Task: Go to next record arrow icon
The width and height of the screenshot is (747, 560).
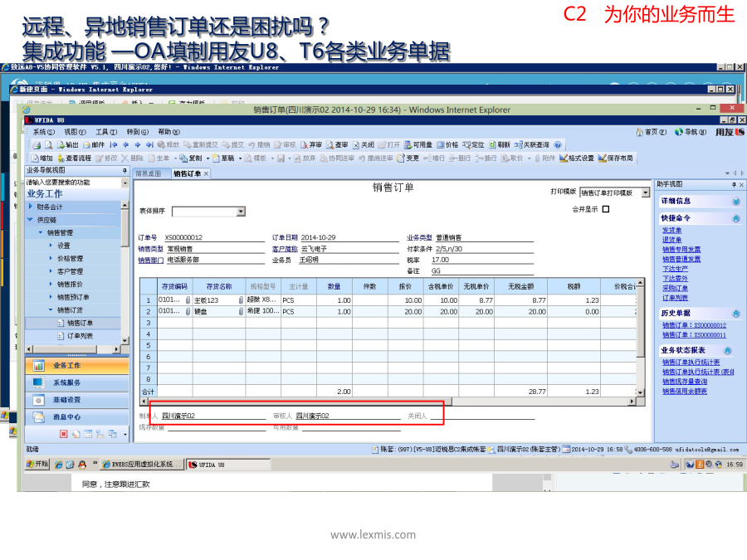Action: [138, 144]
